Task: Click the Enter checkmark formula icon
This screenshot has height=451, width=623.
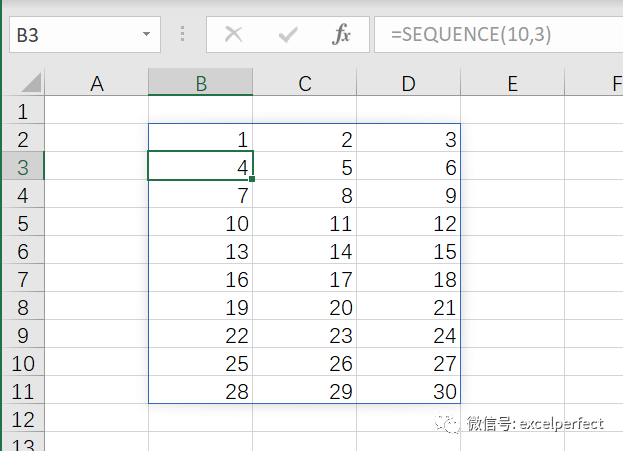Action: pos(288,35)
